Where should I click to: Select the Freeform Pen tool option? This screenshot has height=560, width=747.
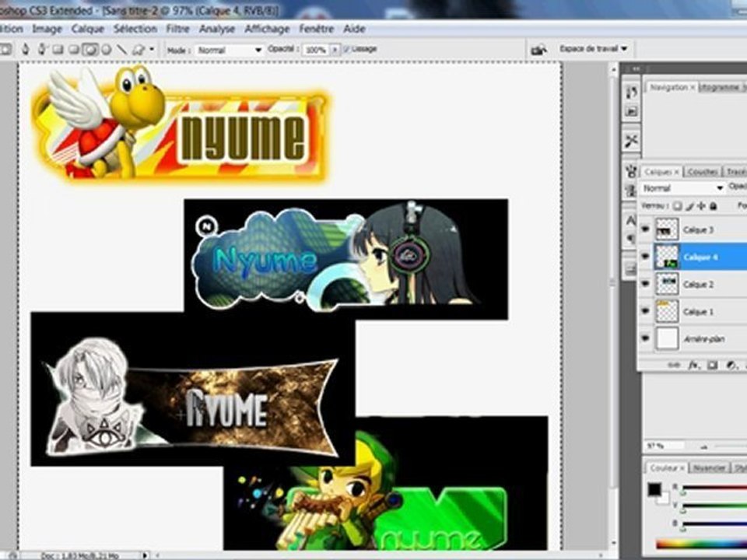coord(42,49)
